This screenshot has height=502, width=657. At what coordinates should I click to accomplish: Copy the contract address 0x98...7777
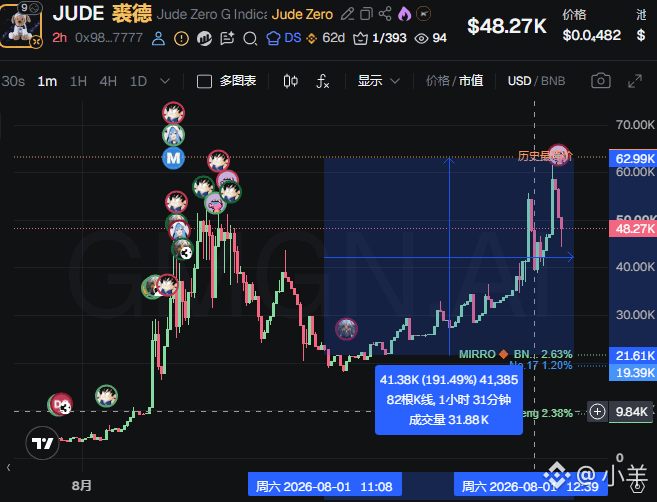click(109, 38)
